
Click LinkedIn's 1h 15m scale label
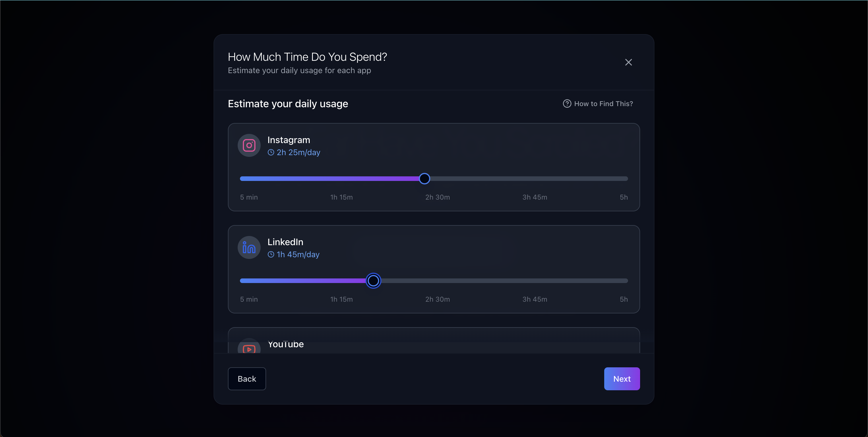(341, 299)
